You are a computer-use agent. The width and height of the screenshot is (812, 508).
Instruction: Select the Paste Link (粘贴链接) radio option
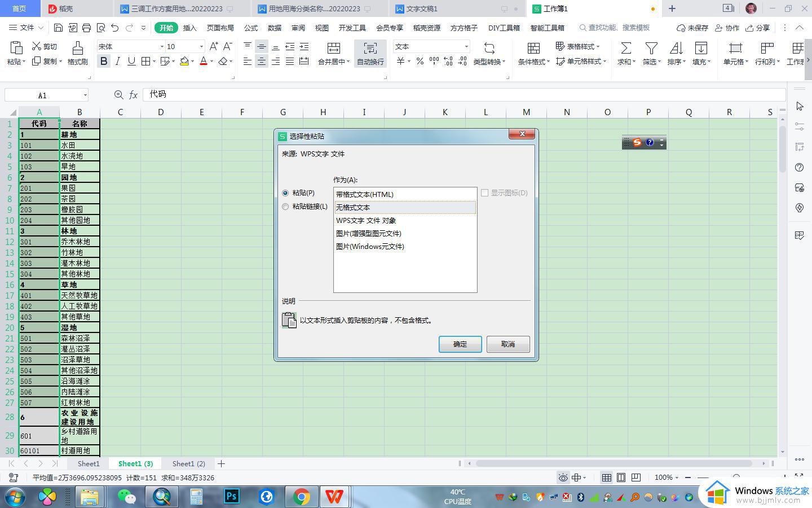click(285, 207)
